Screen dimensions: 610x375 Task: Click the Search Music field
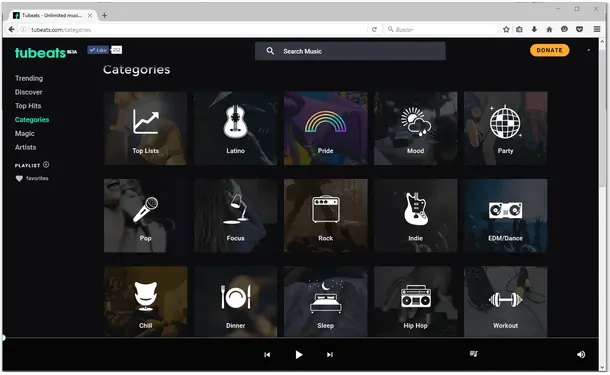350,51
